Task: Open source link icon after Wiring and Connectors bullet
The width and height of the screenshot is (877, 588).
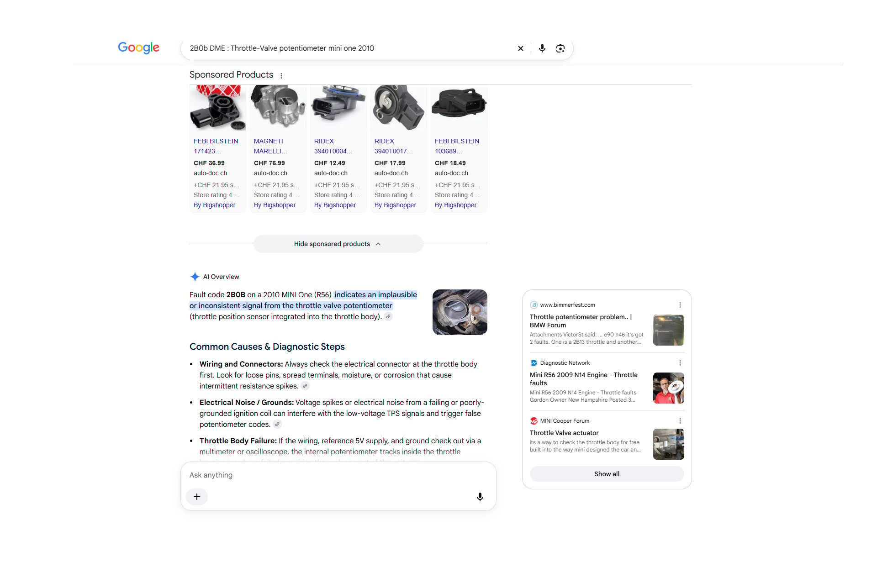Action: tap(305, 386)
